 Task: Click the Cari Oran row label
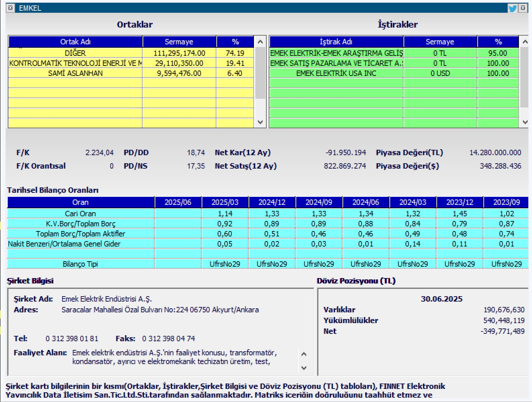81,214
